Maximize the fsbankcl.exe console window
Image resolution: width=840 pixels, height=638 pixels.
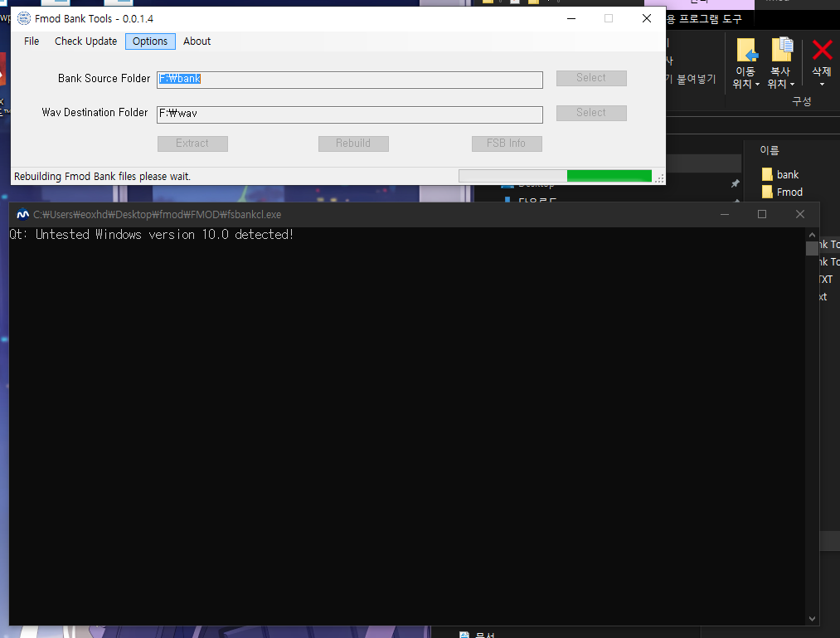click(x=762, y=214)
